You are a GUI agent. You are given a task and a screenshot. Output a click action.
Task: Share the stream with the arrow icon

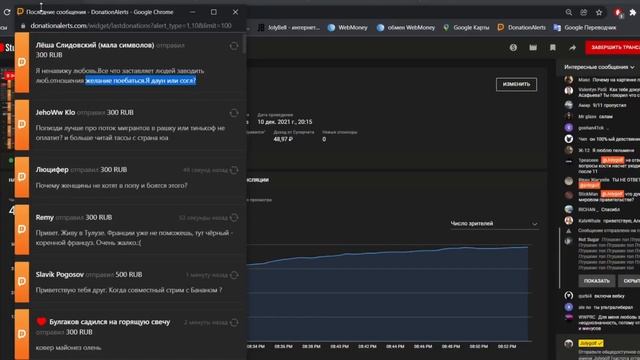(573, 48)
